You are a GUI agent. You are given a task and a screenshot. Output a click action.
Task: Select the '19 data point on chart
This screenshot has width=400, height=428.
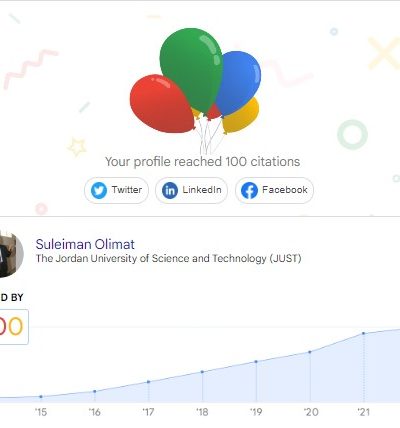click(x=256, y=362)
